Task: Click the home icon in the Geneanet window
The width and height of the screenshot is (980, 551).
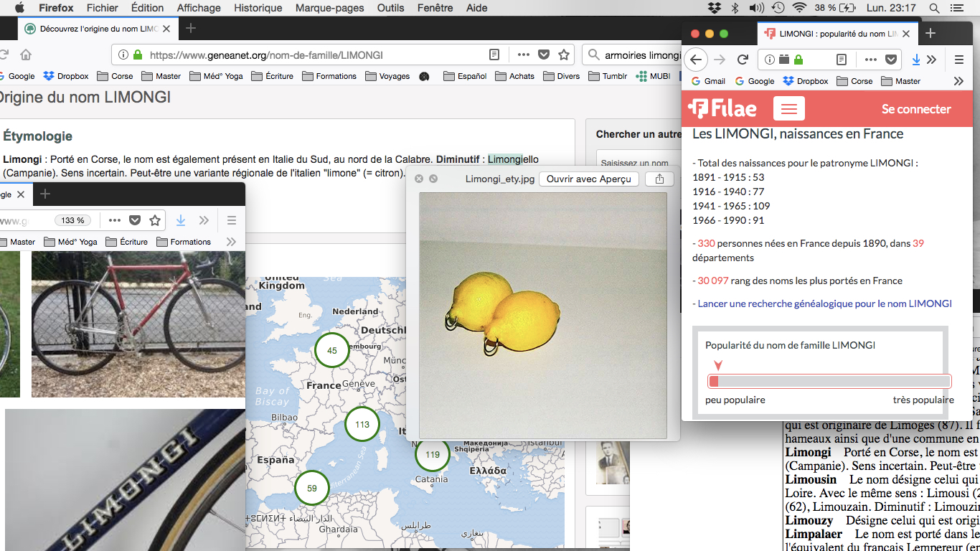Action: (x=26, y=55)
